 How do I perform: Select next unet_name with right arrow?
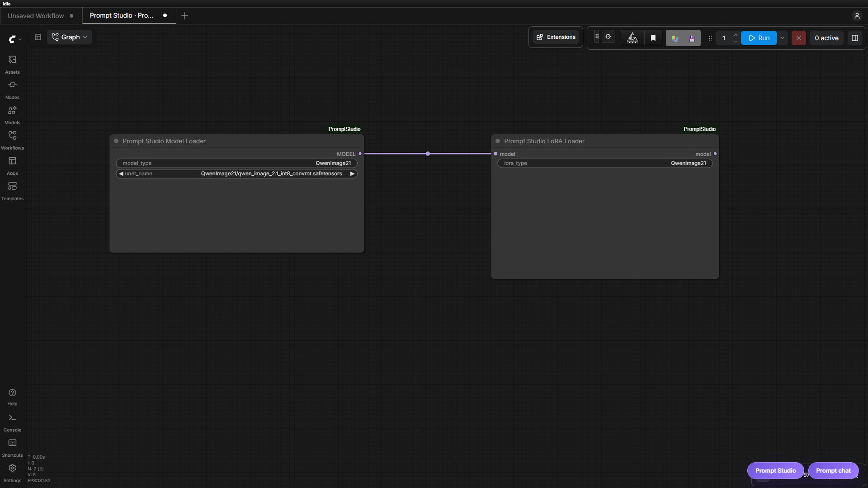click(x=352, y=174)
